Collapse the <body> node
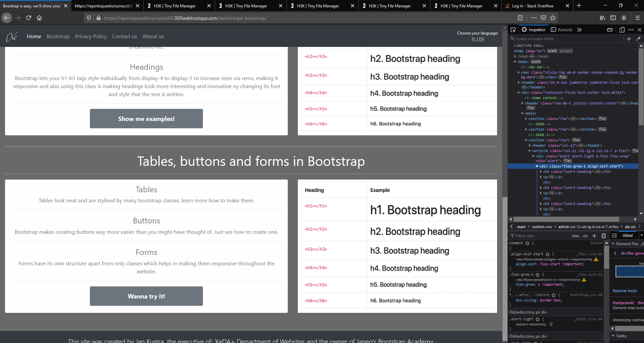Image resolution: width=644 pixels, height=343 pixels. (x=515, y=62)
